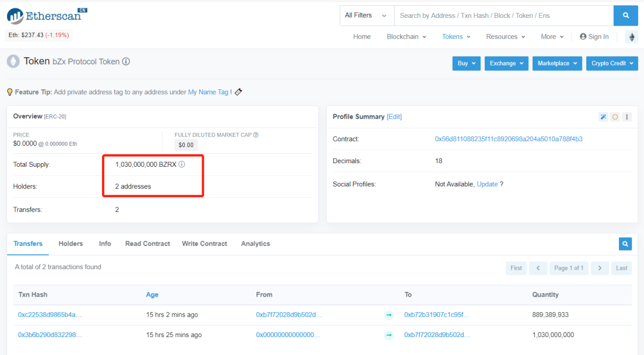Open From address 0x00000000000000...
Image resolution: width=644 pixels, height=355 pixels.
pos(288,335)
